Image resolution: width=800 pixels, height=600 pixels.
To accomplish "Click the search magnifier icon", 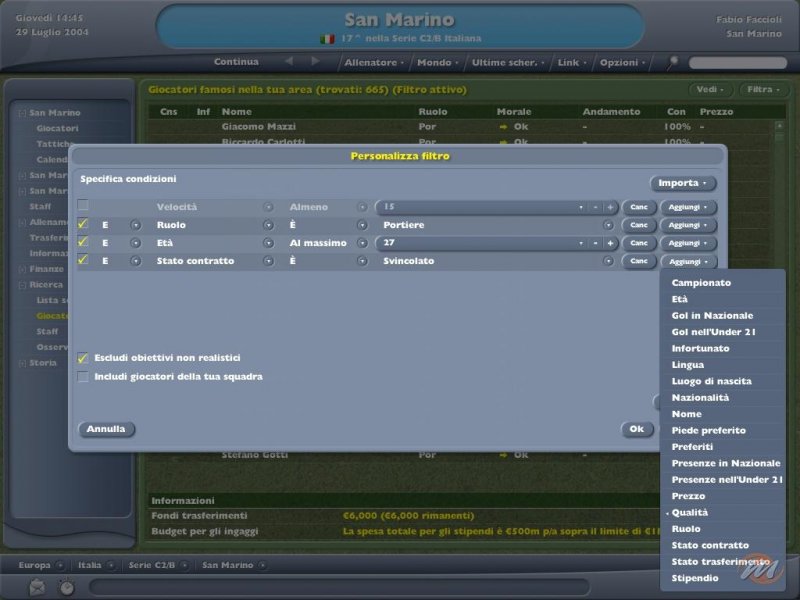I will tap(674, 62).
